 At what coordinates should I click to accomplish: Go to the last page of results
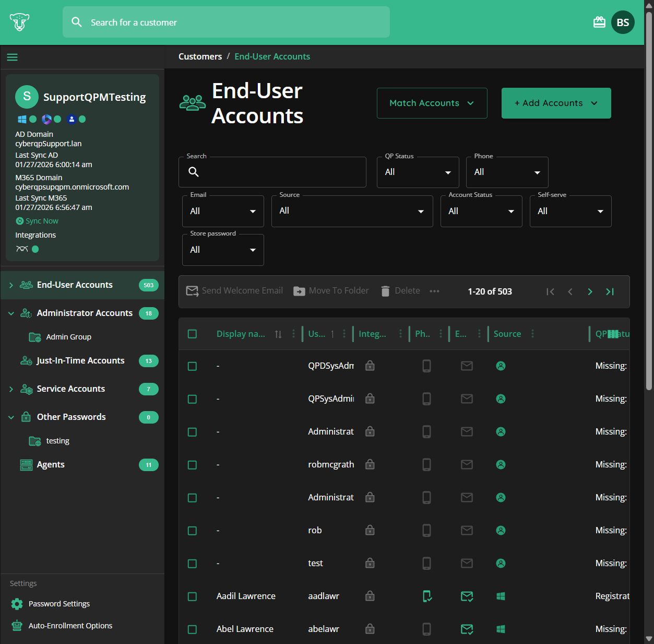(x=610, y=291)
